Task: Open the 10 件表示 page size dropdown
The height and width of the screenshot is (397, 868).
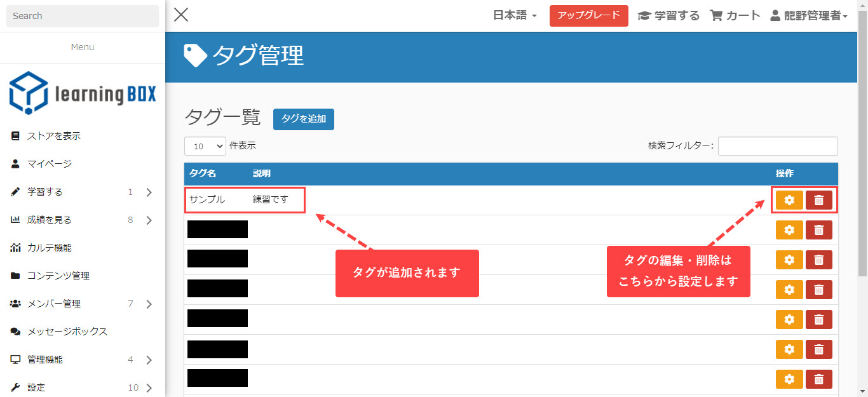Action: (x=205, y=146)
